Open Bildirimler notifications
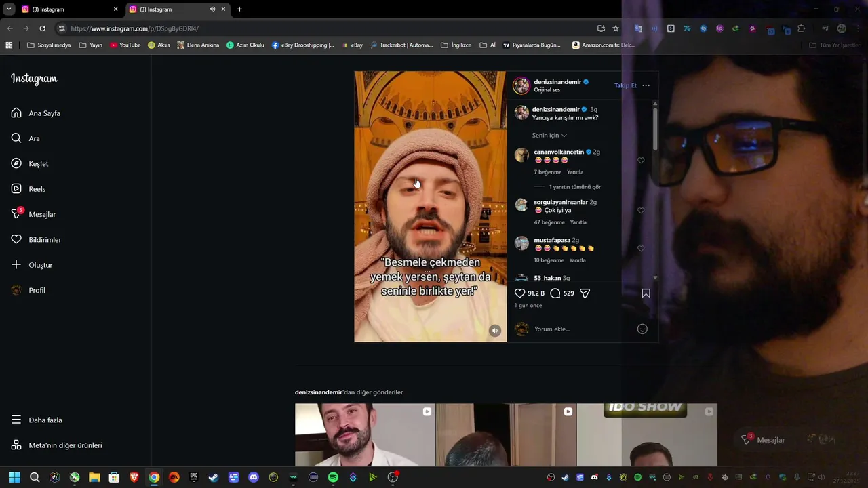Screen dimensions: 868x488 click(36, 239)
